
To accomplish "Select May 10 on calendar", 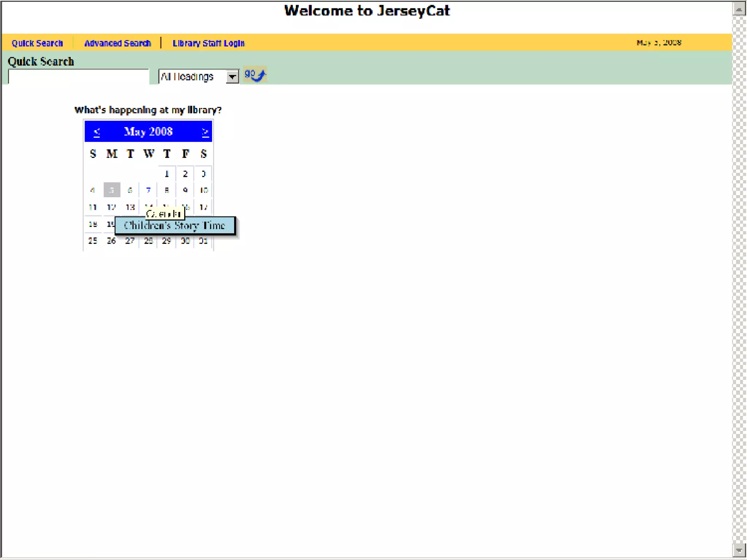I will point(204,190).
